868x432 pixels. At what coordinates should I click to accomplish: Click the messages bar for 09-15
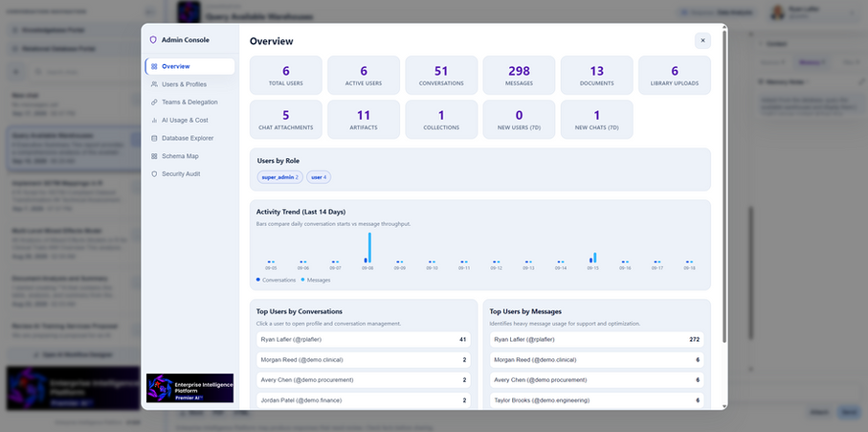[595, 258]
